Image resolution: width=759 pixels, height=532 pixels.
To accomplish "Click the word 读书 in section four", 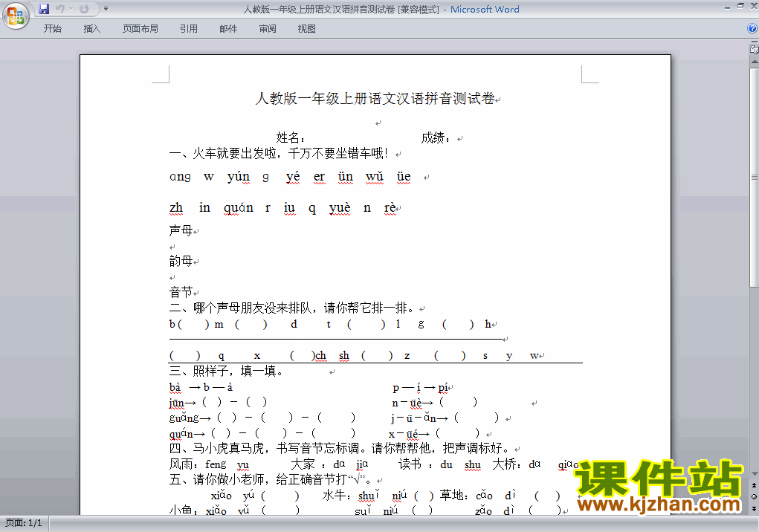I will [410, 464].
